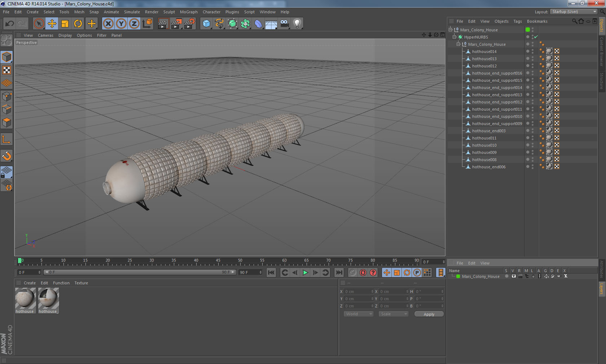Open the Array modeling objects icon

[x=245, y=24]
